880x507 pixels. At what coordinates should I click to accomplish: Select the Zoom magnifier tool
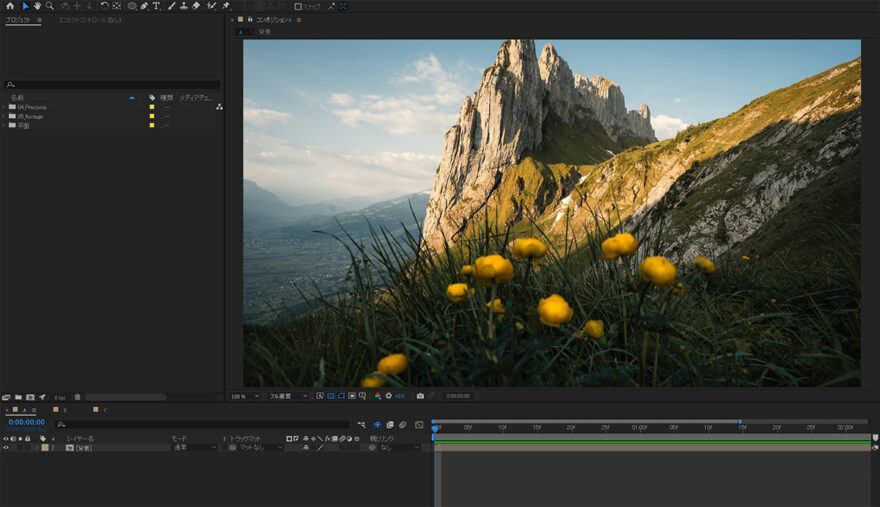click(x=50, y=6)
